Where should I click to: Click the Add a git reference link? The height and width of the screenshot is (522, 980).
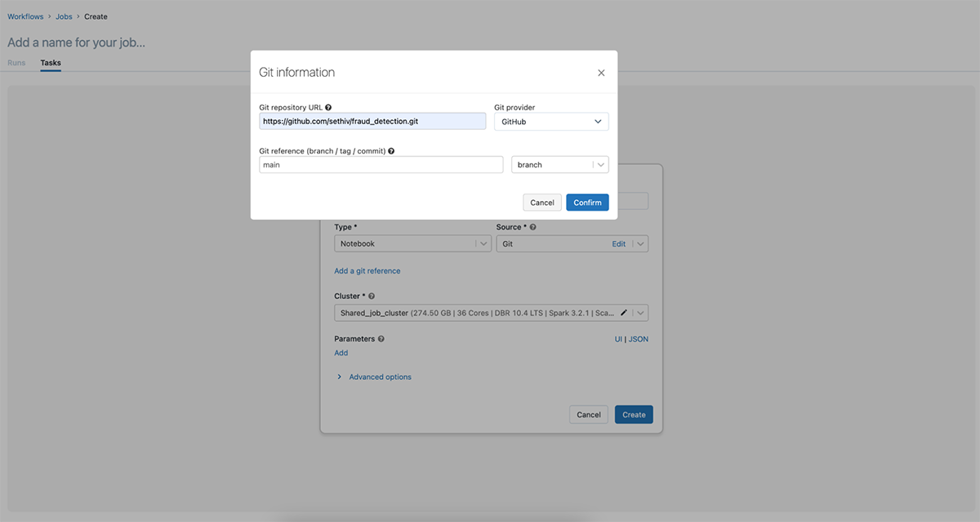(367, 271)
